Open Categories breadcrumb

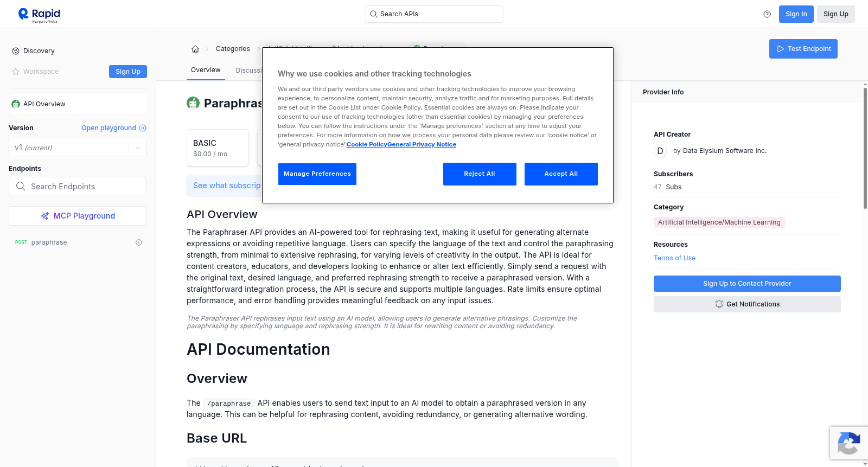[x=233, y=49]
